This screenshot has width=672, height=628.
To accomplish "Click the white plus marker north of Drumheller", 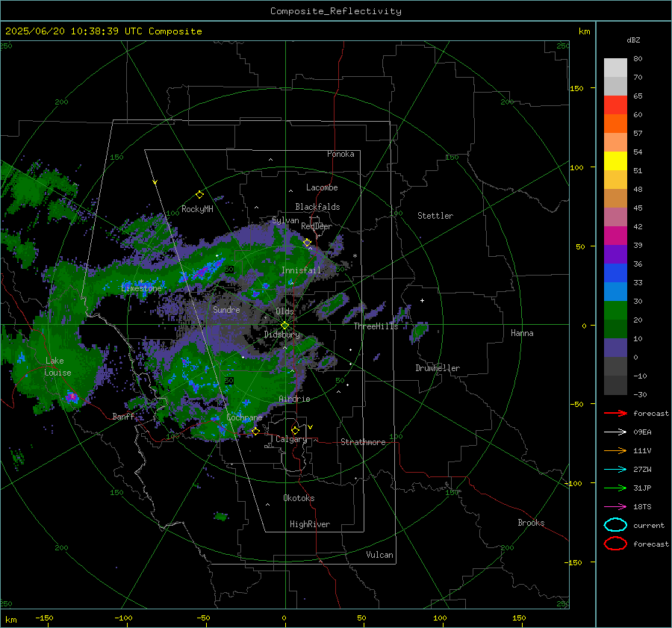I will [x=422, y=300].
